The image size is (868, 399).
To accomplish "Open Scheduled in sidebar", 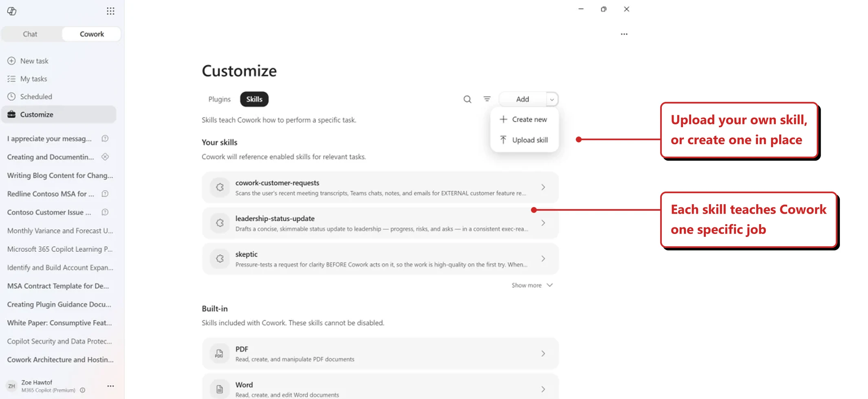I will click(59, 97).
